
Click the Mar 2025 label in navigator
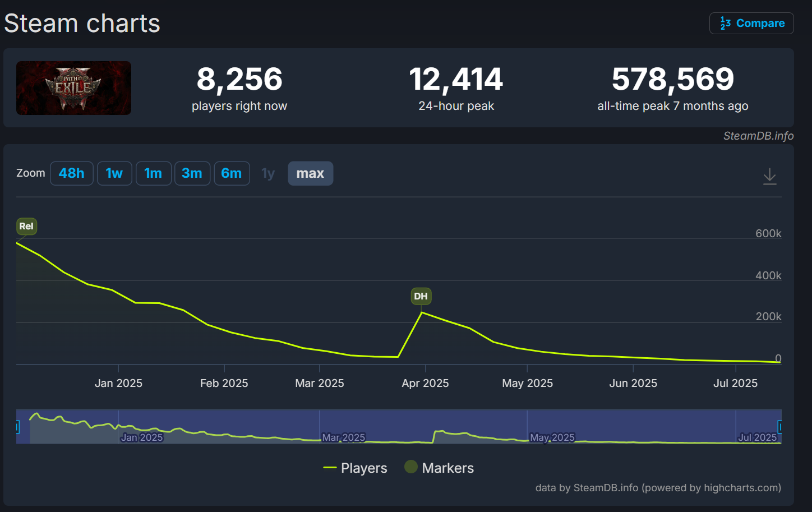pyautogui.click(x=344, y=437)
